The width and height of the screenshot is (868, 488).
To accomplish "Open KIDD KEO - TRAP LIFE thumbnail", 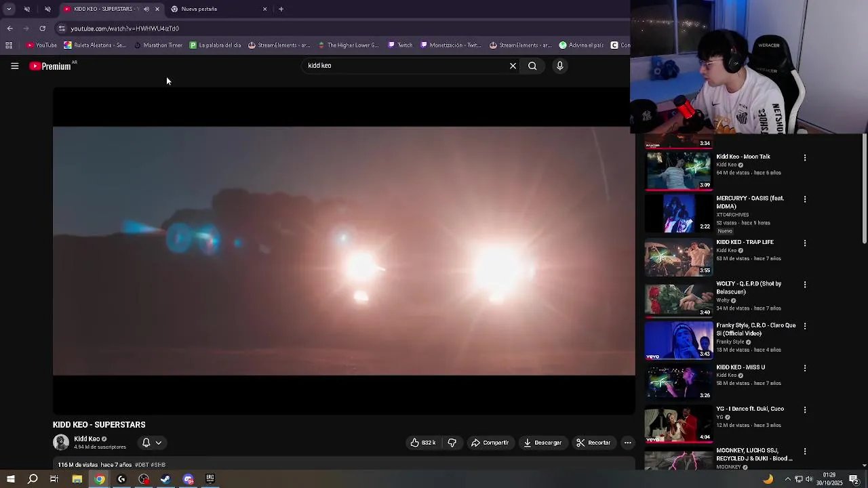I will (x=678, y=257).
